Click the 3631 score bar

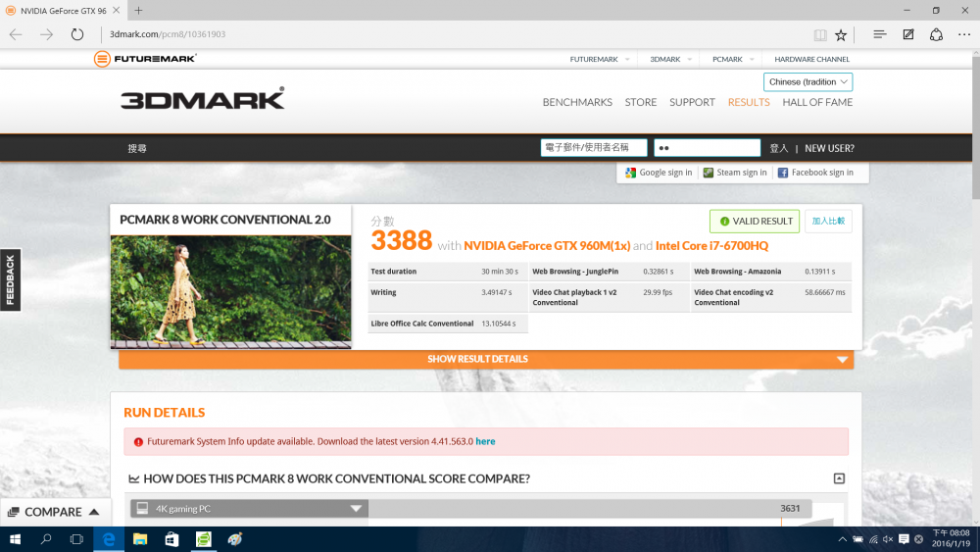[590, 508]
